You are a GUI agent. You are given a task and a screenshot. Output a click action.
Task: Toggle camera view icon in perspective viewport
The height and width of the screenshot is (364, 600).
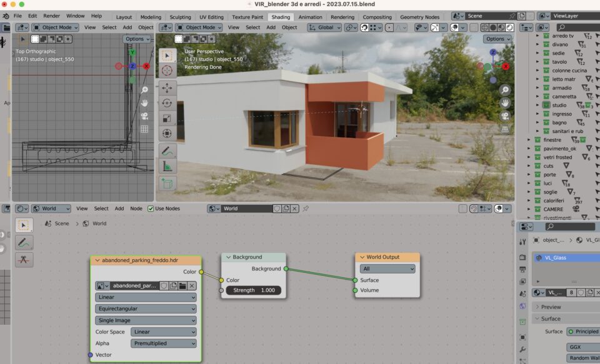pyautogui.click(x=505, y=116)
